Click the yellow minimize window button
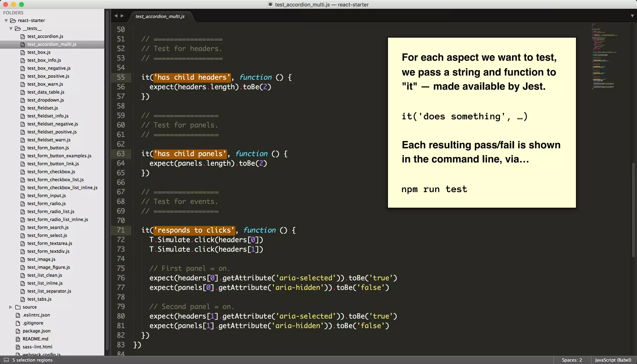The height and width of the screenshot is (364, 637). pyautogui.click(x=13, y=4)
